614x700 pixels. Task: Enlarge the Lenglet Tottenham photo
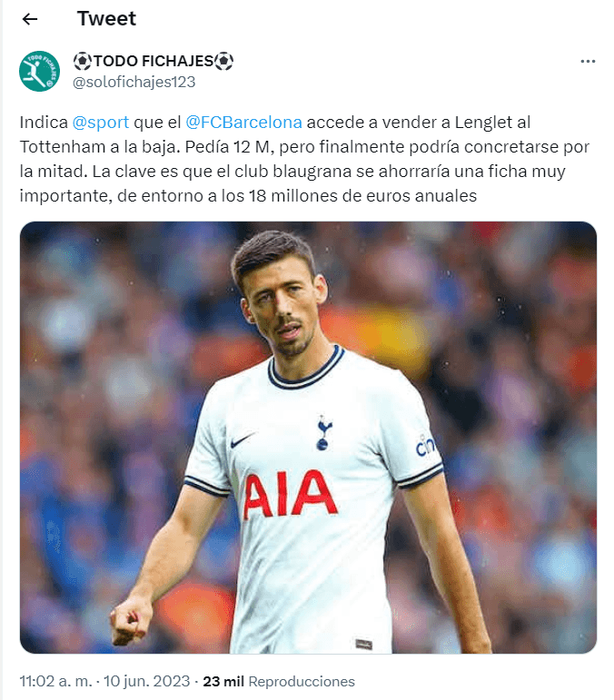point(308,438)
